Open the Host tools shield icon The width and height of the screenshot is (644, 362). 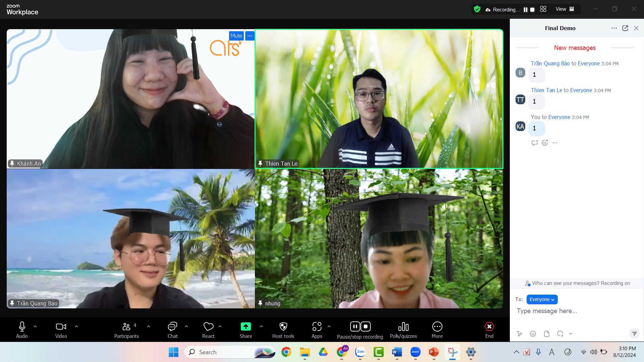283,327
